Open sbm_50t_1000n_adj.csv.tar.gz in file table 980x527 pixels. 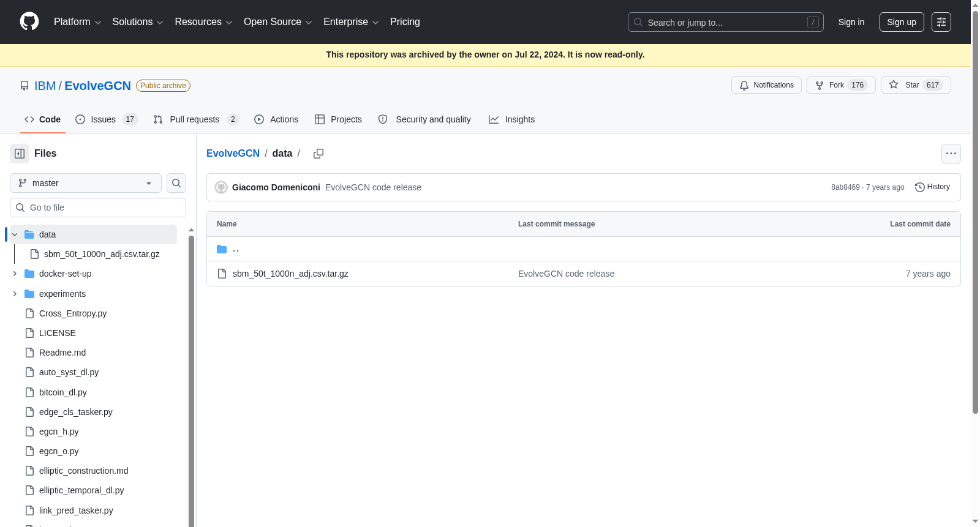click(x=290, y=274)
